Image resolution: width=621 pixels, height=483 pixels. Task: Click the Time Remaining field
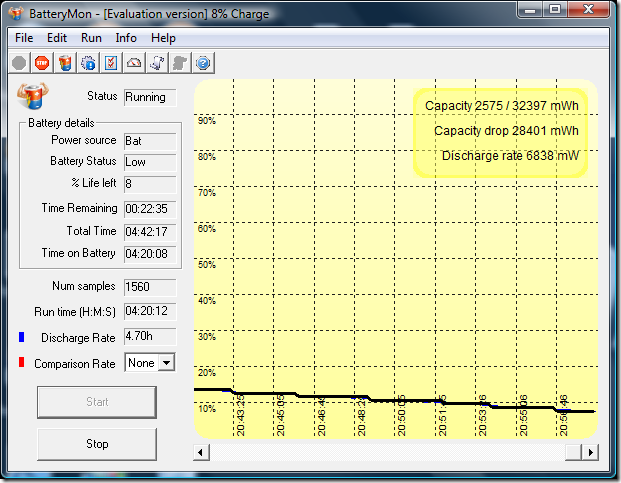pos(150,210)
